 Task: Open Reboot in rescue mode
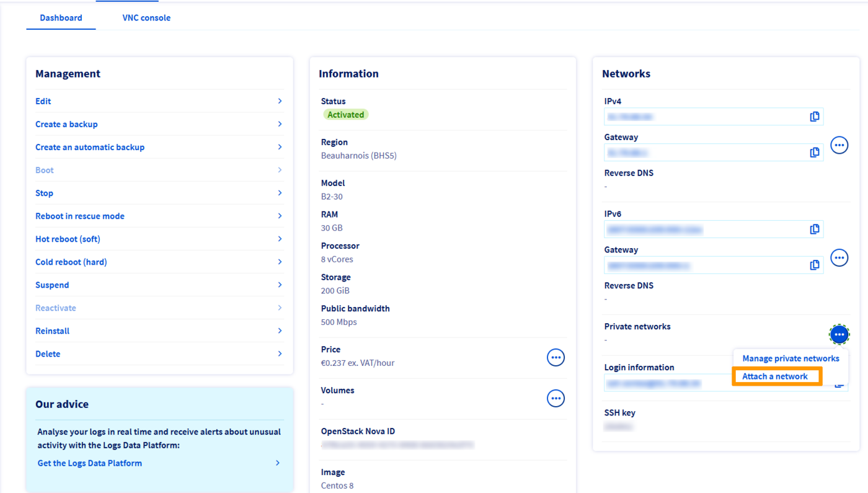pos(80,216)
